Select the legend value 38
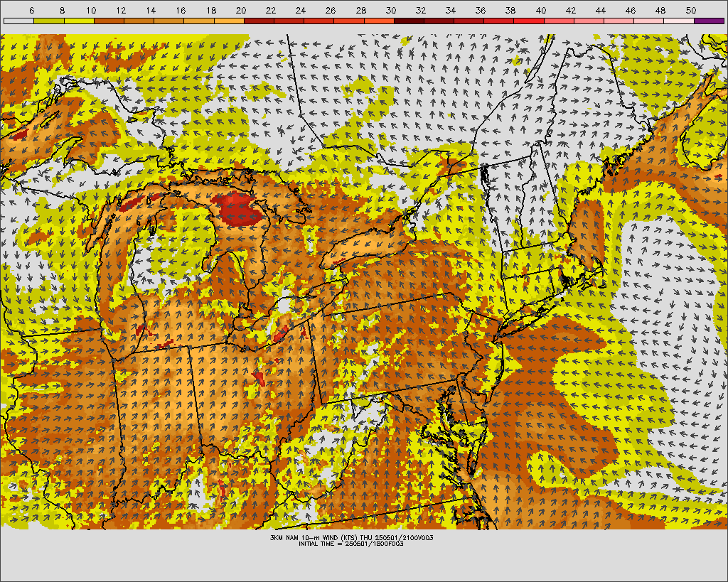 click(x=510, y=10)
